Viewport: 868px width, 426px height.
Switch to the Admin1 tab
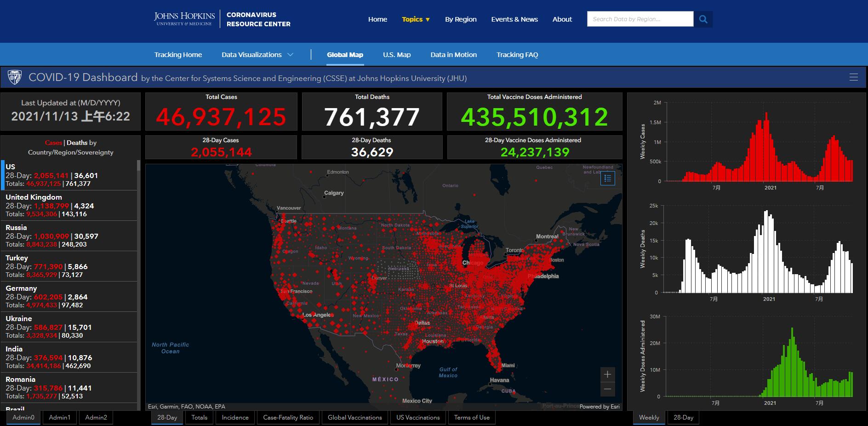[x=60, y=418]
